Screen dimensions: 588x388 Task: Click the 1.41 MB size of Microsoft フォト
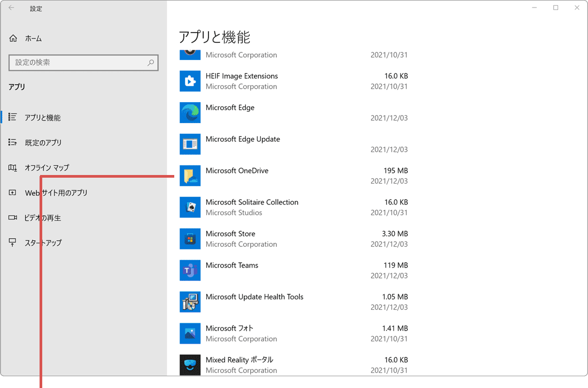395,328
